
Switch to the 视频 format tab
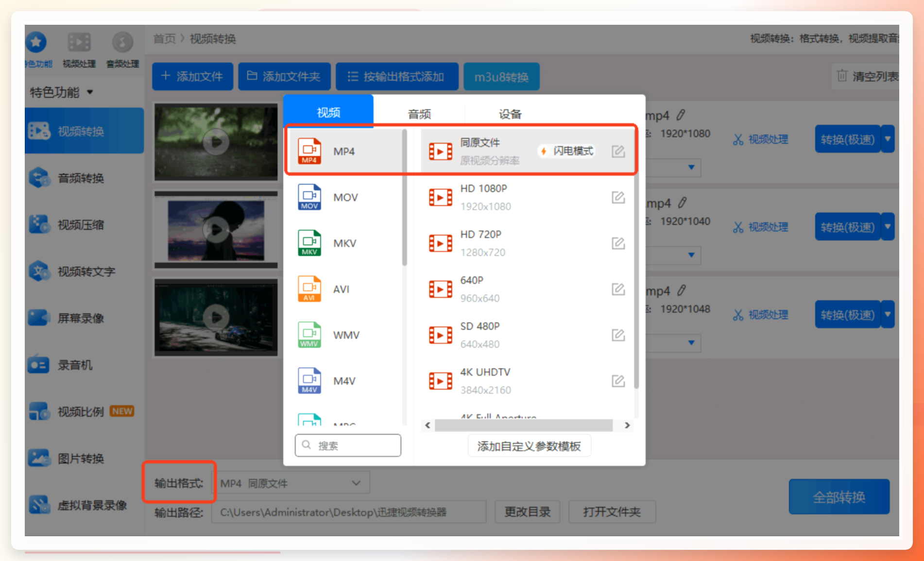coord(329,112)
